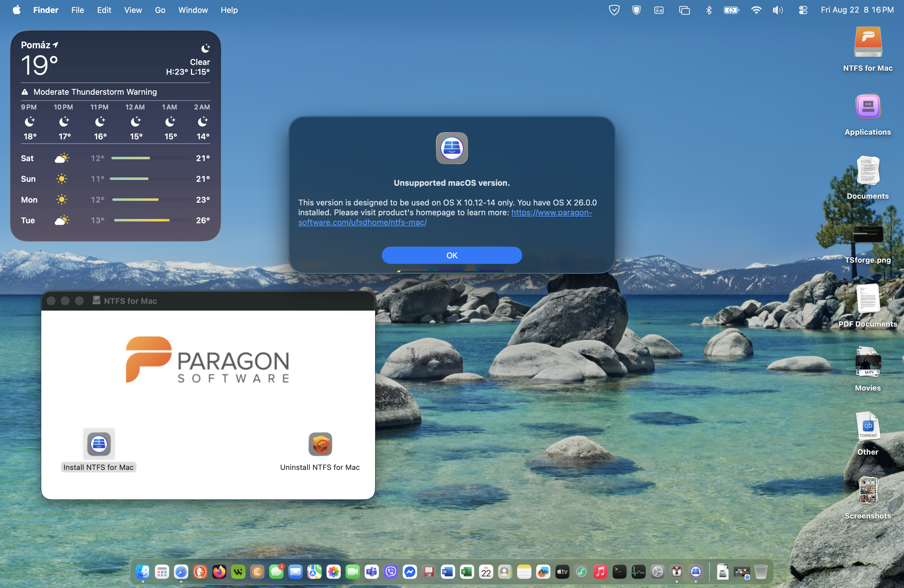
Task: Open Mail from the Dock
Action: coord(295,572)
